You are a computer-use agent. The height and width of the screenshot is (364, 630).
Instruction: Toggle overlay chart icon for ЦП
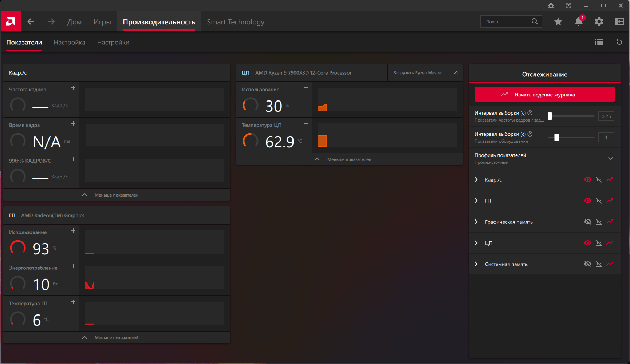pos(598,243)
